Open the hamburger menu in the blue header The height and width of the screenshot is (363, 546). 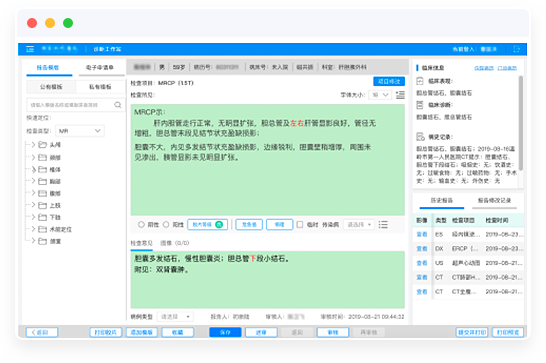(x=30, y=49)
